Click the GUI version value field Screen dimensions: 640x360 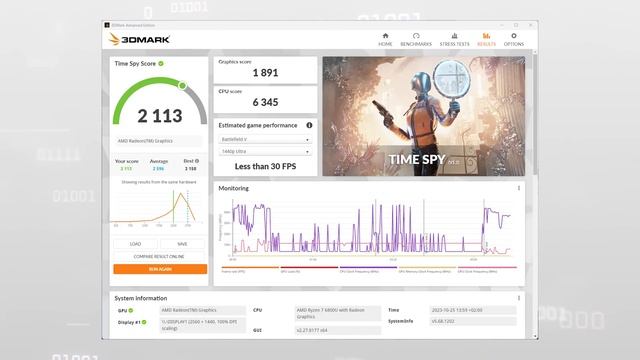338,330
